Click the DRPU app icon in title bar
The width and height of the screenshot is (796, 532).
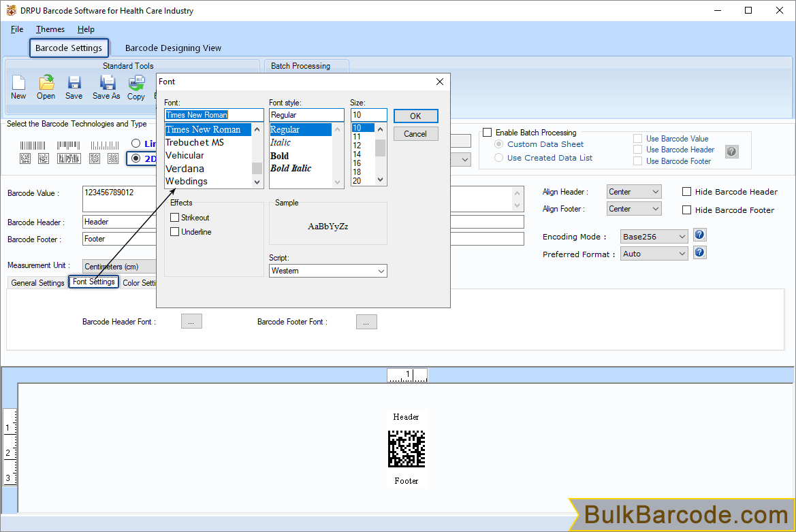point(11,10)
